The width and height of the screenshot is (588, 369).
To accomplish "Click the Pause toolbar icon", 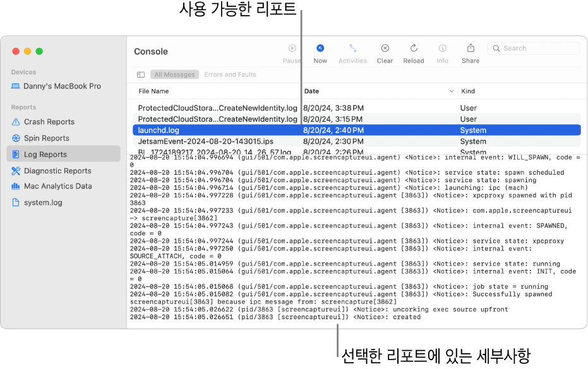I will point(292,48).
